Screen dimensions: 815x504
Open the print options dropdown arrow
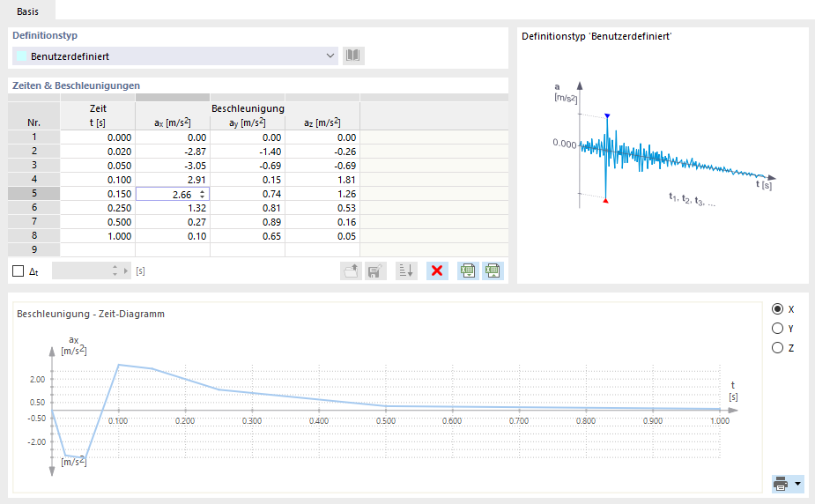tap(798, 484)
